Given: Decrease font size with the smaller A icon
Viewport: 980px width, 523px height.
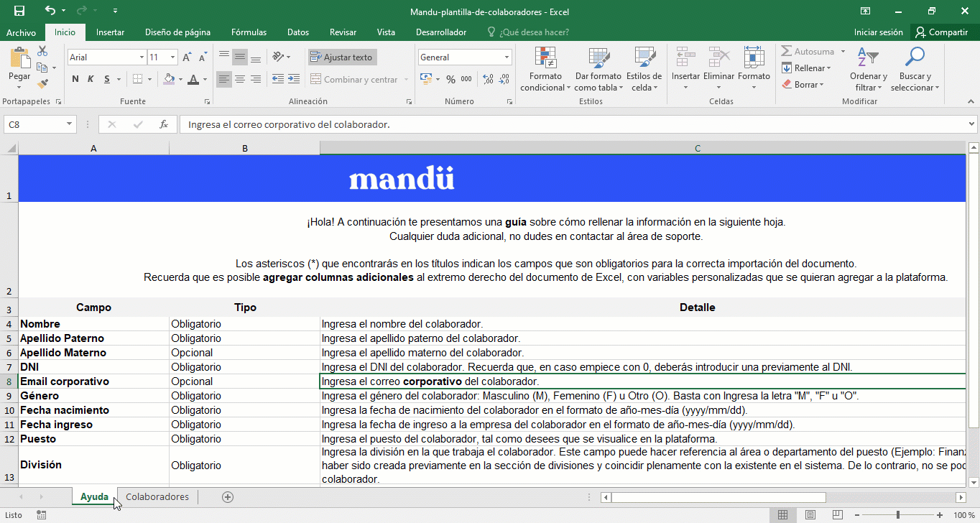Looking at the screenshot, I should point(203,57).
